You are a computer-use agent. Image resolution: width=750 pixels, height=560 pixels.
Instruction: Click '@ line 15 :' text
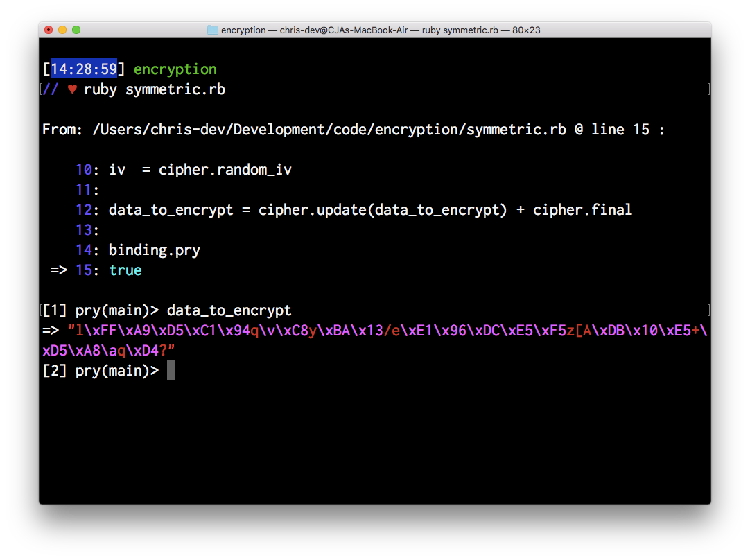[x=620, y=130]
